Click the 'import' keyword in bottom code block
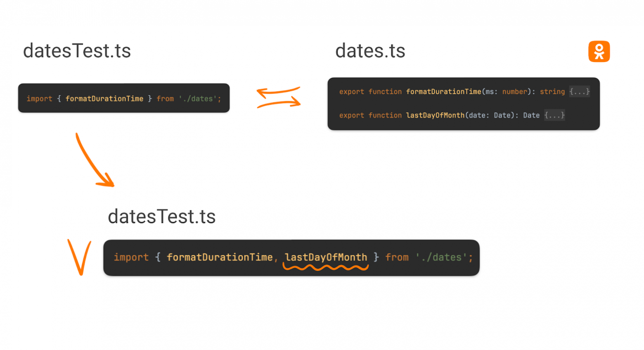 pyautogui.click(x=131, y=257)
